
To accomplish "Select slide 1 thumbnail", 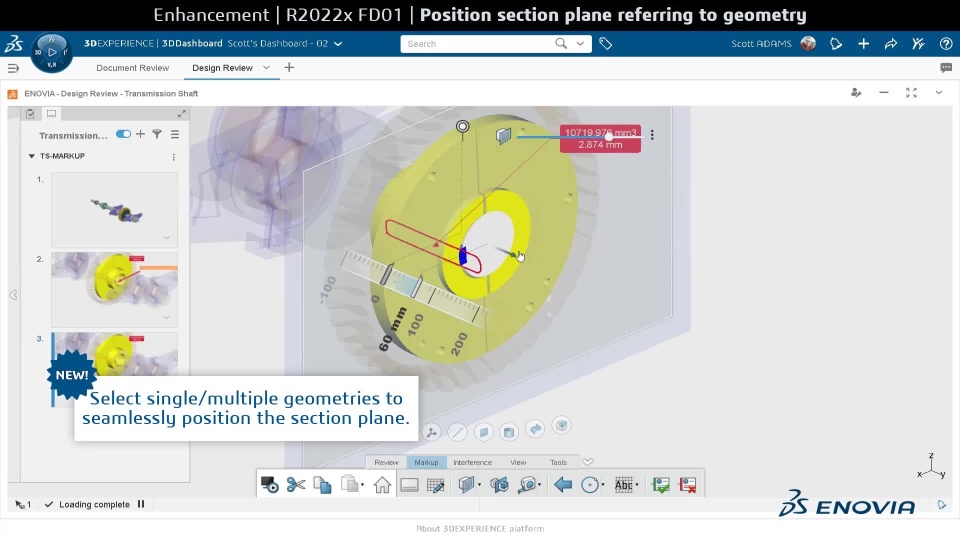I will pos(114,210).
